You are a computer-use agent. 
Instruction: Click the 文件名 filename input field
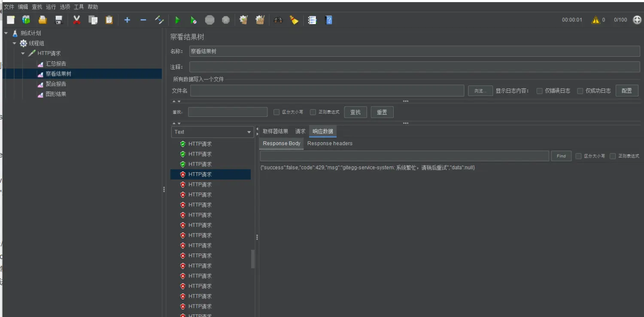(327, 91)
